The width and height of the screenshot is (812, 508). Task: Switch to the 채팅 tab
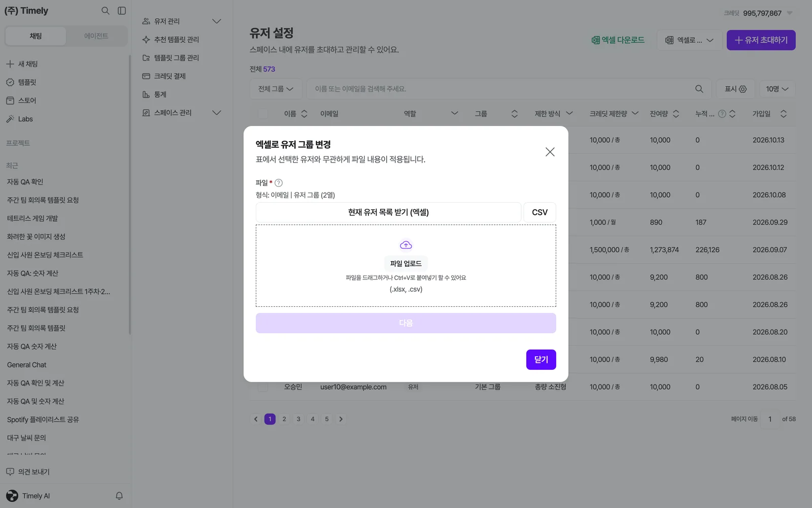pos(36,36)
